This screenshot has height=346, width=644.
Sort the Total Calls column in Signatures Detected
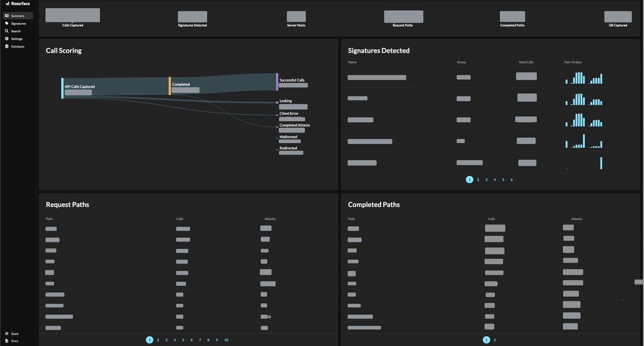526,62
